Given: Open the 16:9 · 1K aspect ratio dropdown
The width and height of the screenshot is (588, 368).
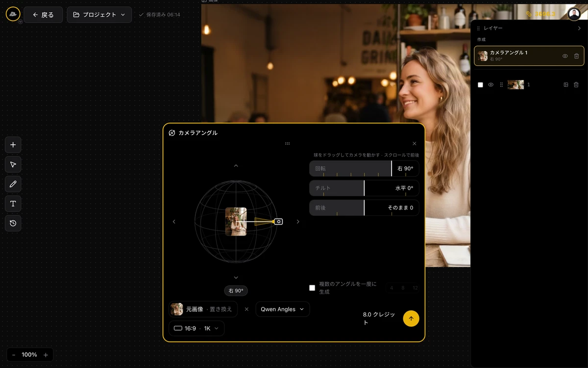Looking at the screenshot, I should point(196,328).
